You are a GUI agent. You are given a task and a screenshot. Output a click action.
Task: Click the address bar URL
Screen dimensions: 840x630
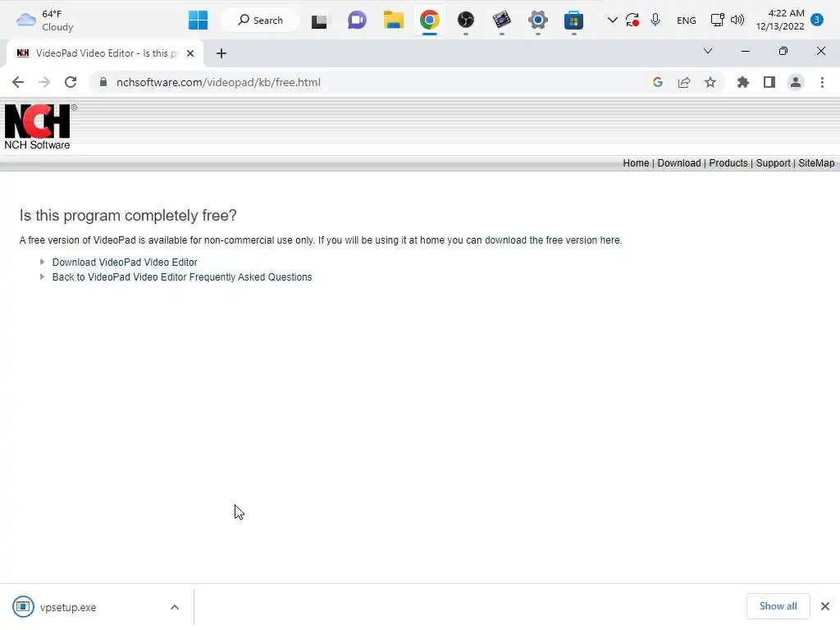tap(218, 82)
